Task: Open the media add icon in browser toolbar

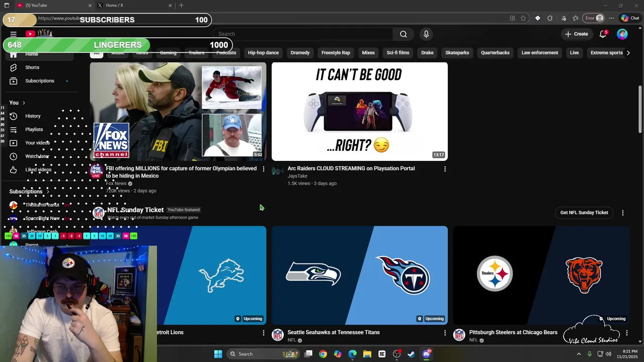Action: pyautogui.click(x=563, y=18)
